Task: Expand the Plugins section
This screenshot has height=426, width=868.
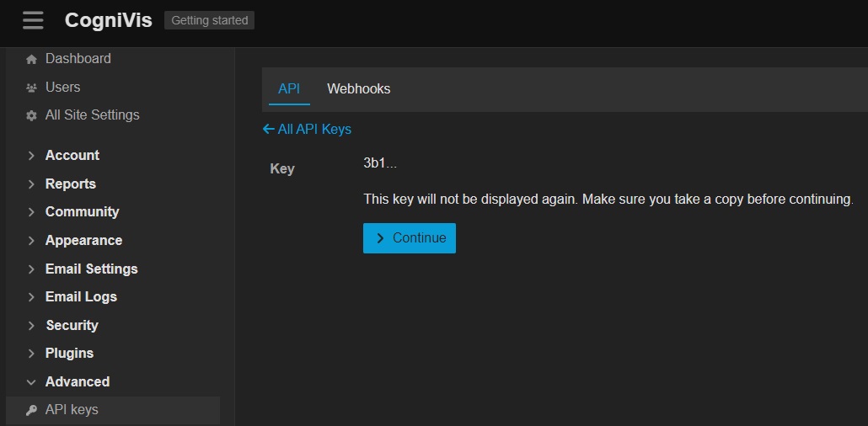Action: (x=69, y=353)
